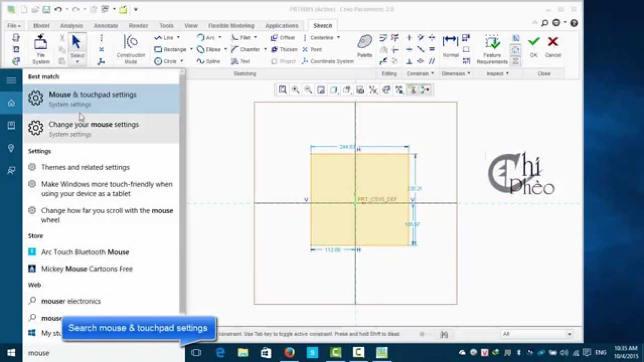Select the Arc sketch tool
The image size is (644, 362).
point(206,38)
